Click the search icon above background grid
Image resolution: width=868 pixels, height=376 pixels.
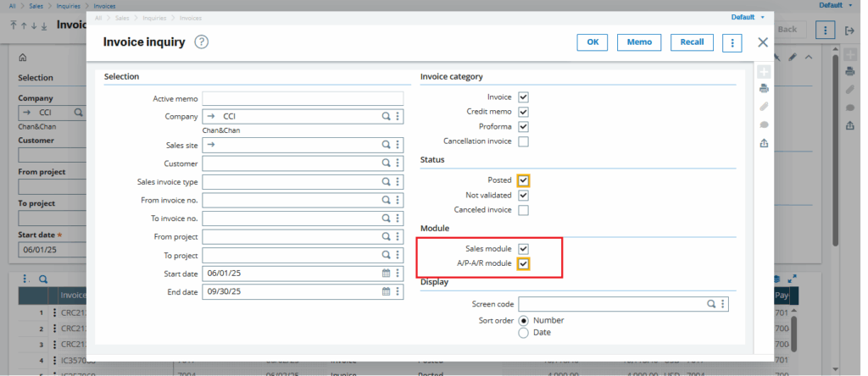click(x=44, y=279)
